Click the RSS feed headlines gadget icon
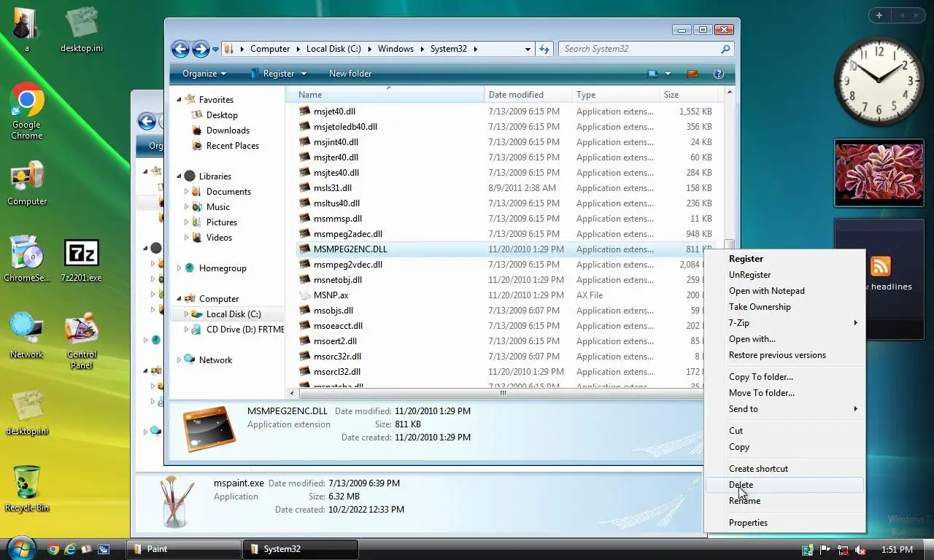934x560 pixels. tap(880, 266)
